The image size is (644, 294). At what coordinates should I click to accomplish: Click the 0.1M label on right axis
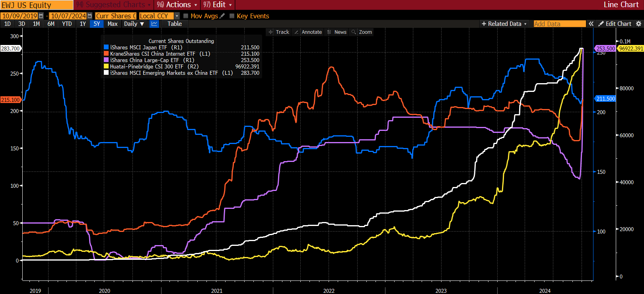625,41
